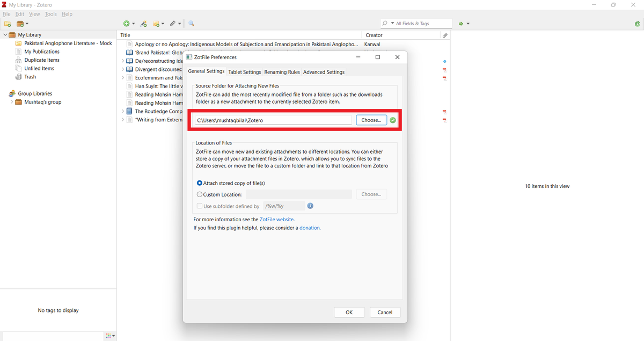
Task: Click the All Fields & Tags search box
Action: [416, 24]
